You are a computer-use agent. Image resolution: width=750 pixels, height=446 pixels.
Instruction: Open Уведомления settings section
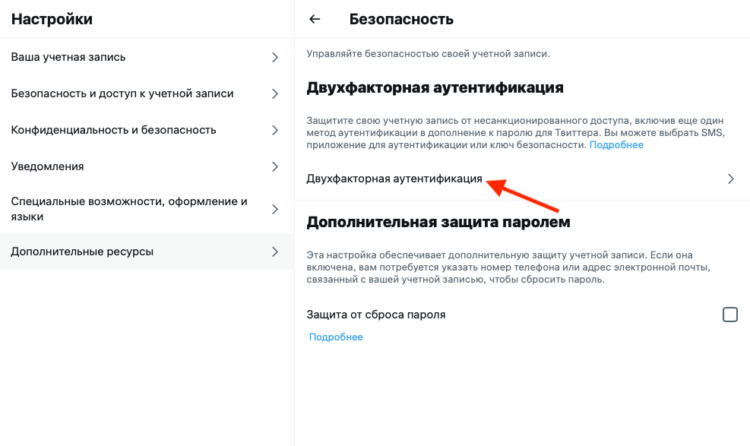pos(47,166)
